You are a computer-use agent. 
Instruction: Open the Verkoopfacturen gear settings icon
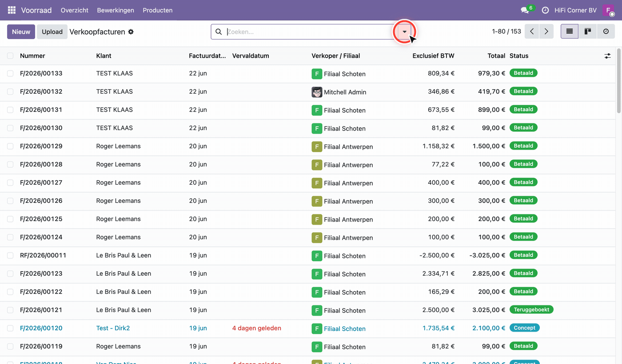131,32
